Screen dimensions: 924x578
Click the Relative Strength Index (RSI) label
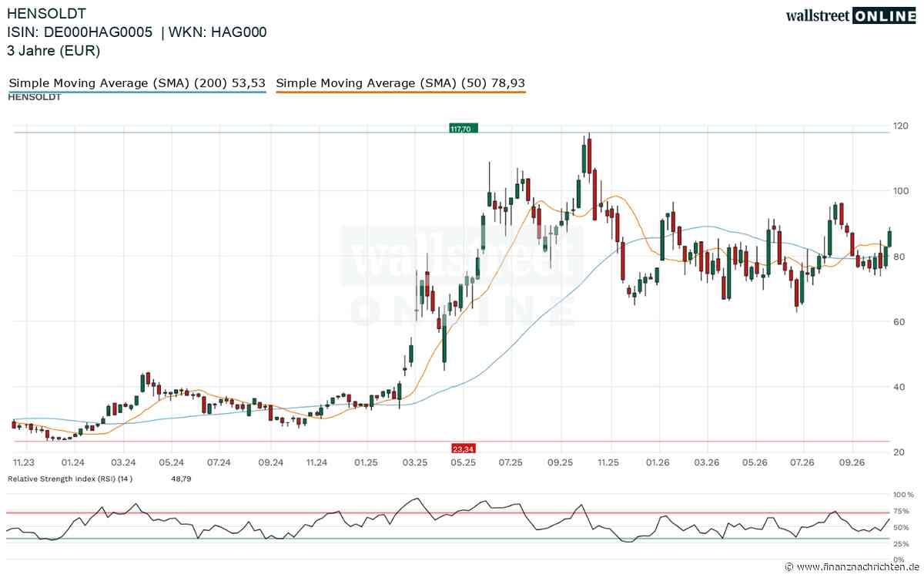coord(70,479)
